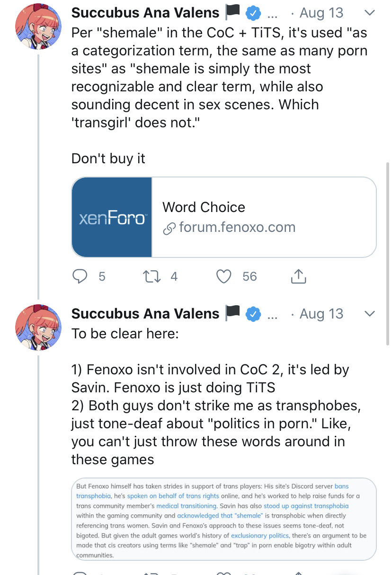The height and width of the screenshot is (575, 392).
Task: Click Aug 13 timestamp on 'To be clear here' tweet
Action: click(x=321, y=314)
